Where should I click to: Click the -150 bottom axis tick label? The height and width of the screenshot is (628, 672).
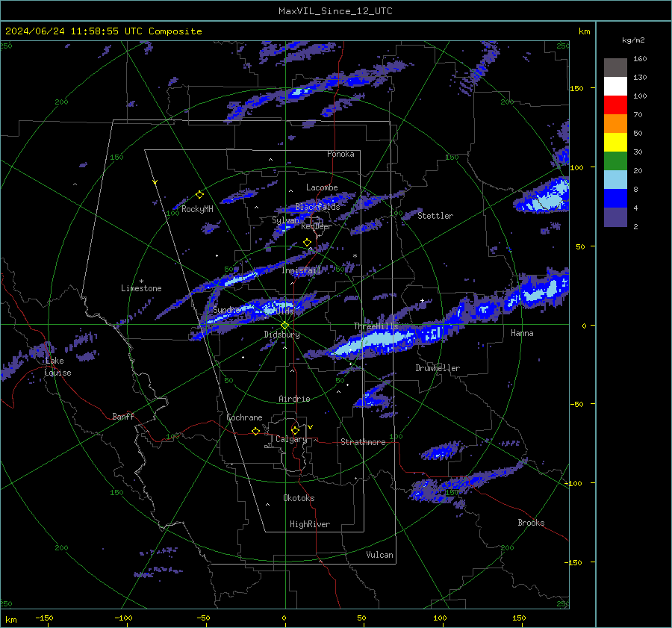tap(44, 618)
